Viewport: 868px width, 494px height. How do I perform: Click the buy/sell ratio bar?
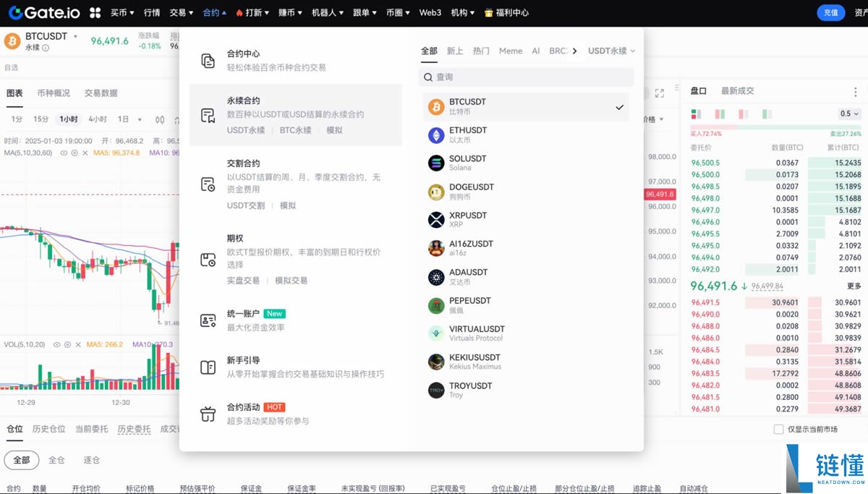(x=776, y=128)
